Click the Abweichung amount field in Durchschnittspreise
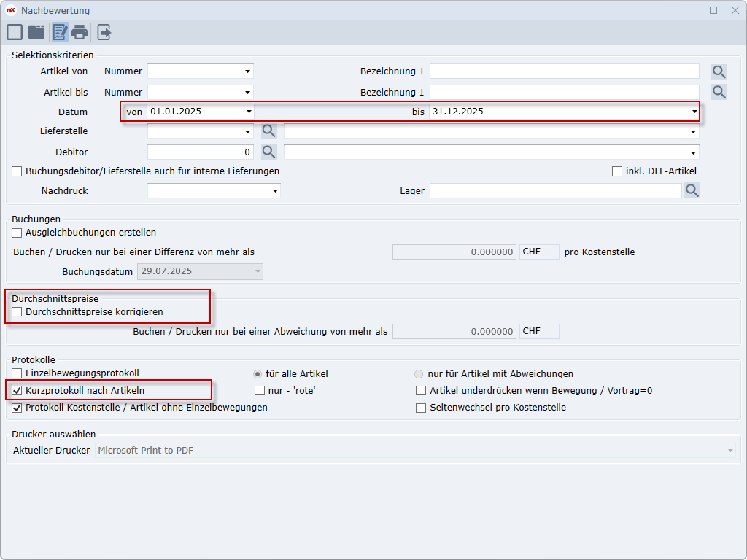The height and width of the screenshot is (560, 747). [454, 332]
